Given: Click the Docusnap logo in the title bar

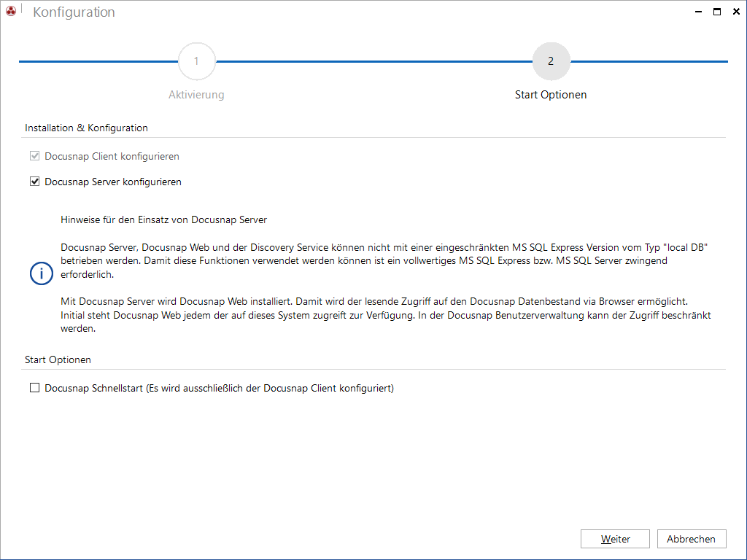Looking at the screenshot, I should click(x=11, y=11).
